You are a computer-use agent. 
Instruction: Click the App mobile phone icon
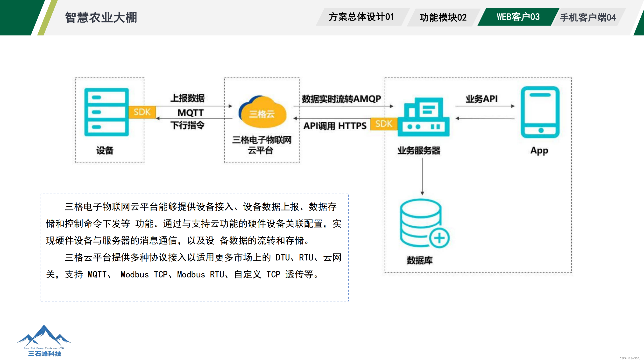[540, 112]
